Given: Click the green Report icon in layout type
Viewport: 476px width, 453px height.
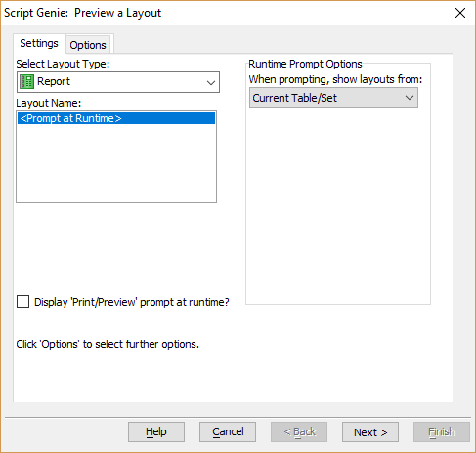Looking at the screenshot, I should [26, 81].
